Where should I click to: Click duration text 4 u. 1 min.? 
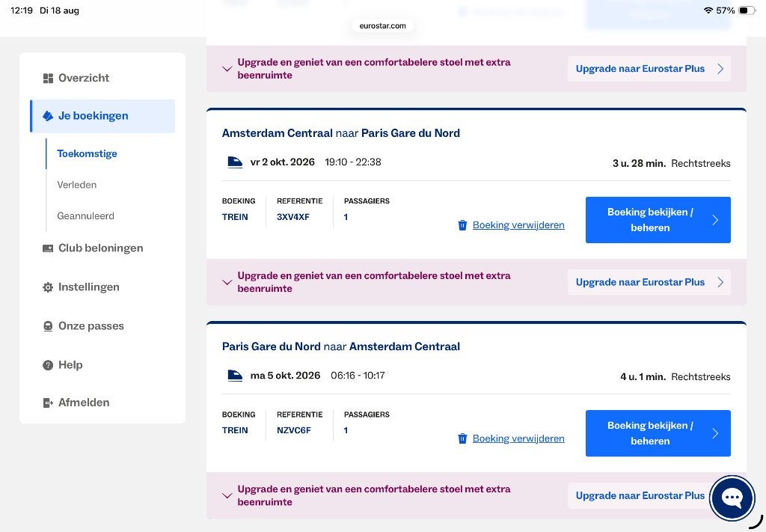(643, 377)
